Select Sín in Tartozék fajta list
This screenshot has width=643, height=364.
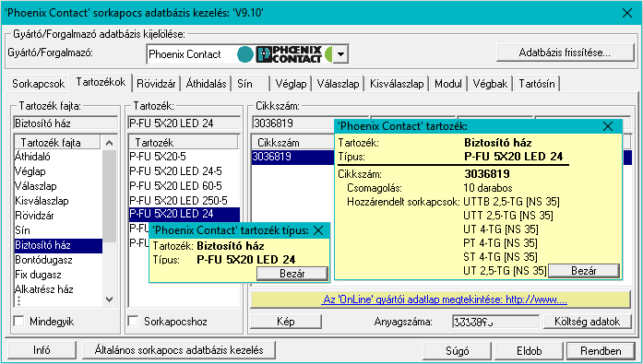(x=58, y=230)
